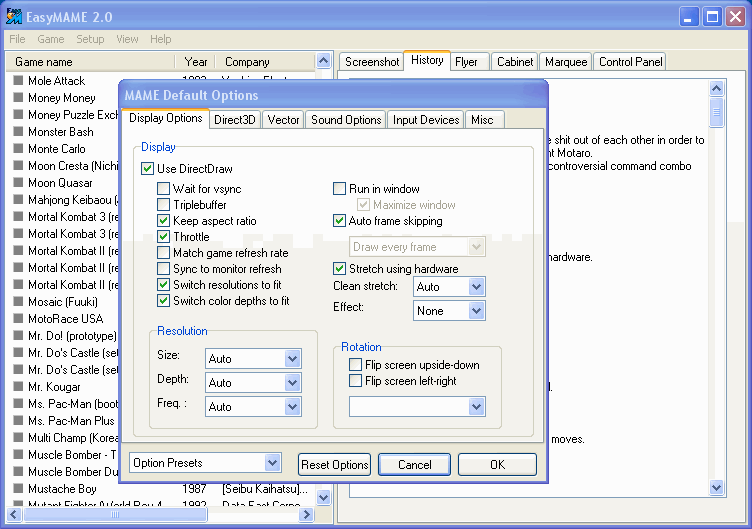Show the Flyer tab in main window
752x529 pixels.
coord(469,62)
